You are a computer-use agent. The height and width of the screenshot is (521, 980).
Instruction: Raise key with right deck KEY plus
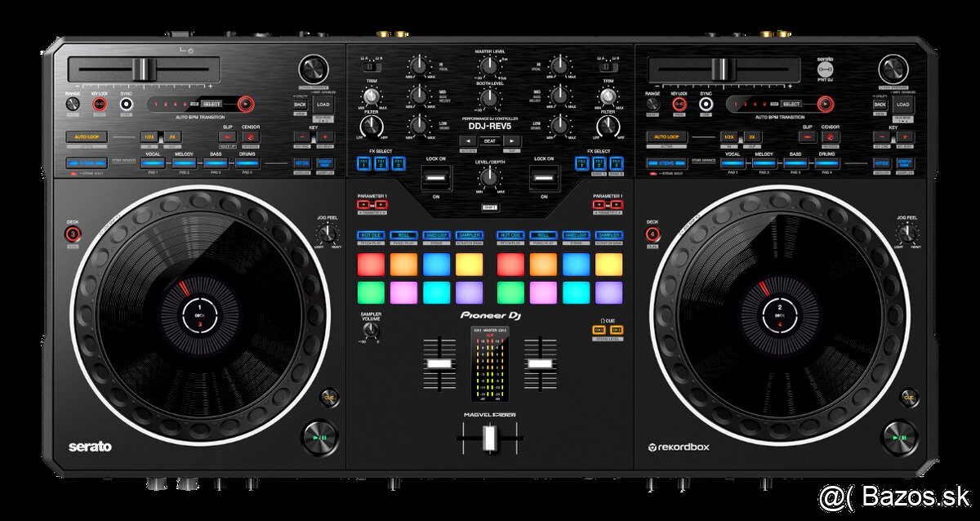tap(905, 137)
